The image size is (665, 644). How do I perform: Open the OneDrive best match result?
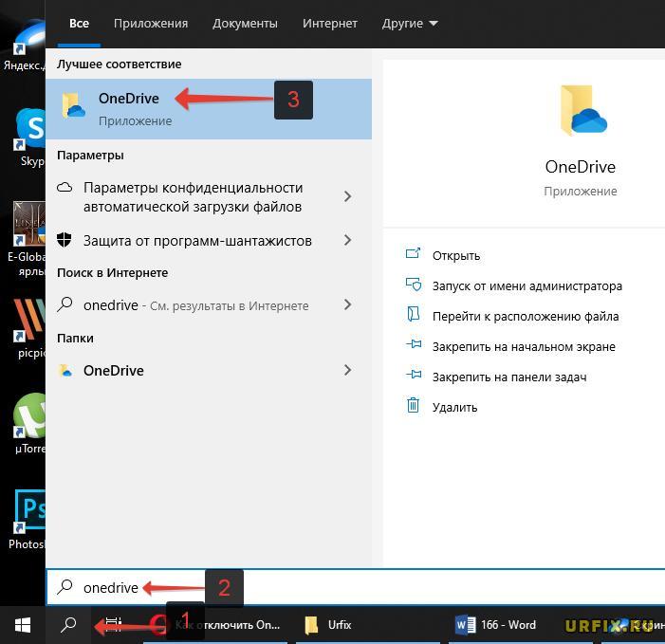[x=209, y=109]
